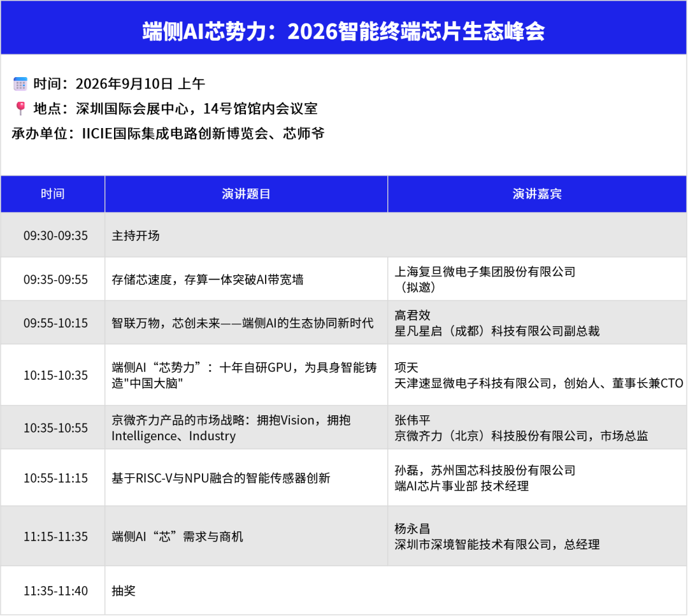Click the 演讲题目 column header
This screenshot has height=616, width=688.
246,194
